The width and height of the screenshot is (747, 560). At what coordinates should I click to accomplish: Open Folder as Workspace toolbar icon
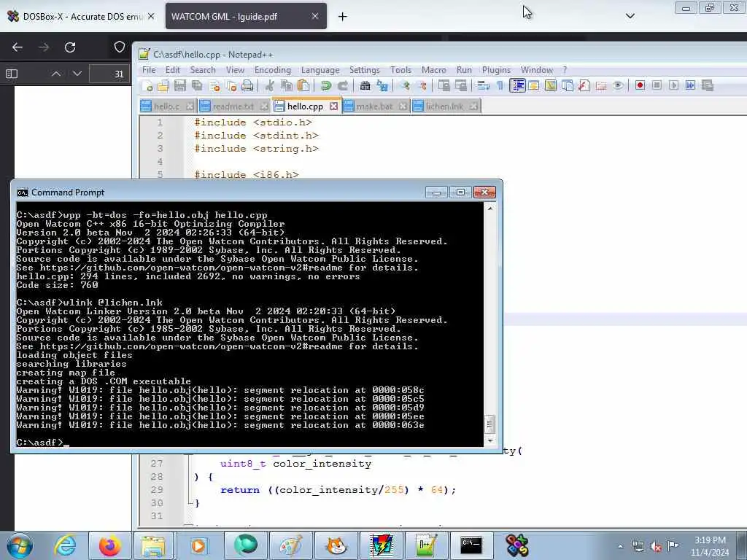point(601,86)
